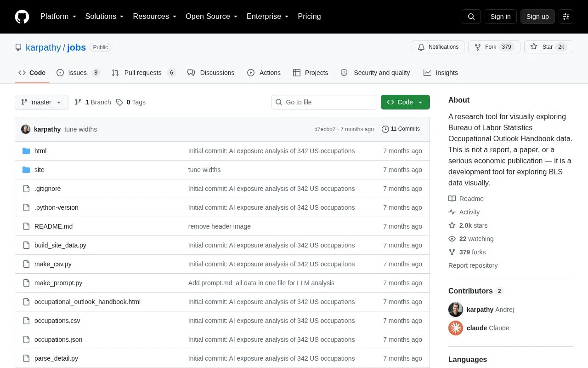588x368 pixels.
Task: Click the branch icon beside 1 Branch
Action: coord(78,102)
